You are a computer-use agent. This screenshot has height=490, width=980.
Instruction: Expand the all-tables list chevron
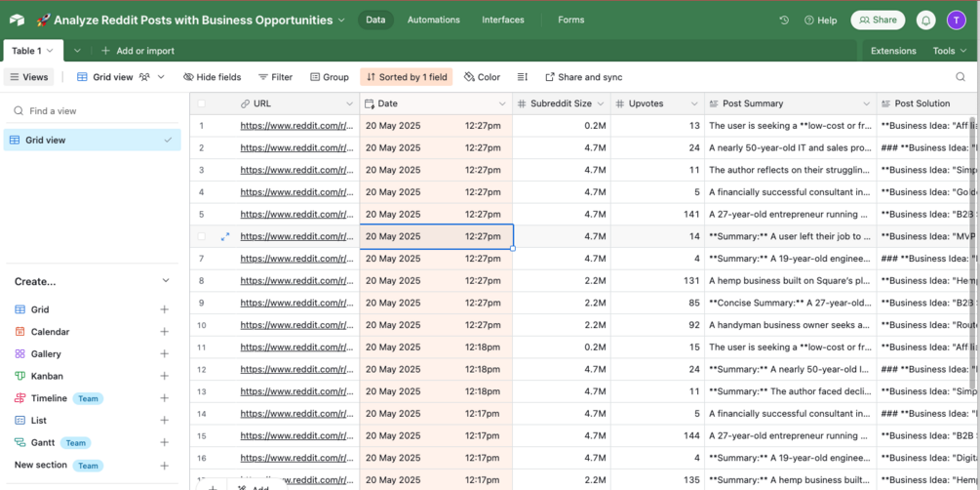[77, 51]
